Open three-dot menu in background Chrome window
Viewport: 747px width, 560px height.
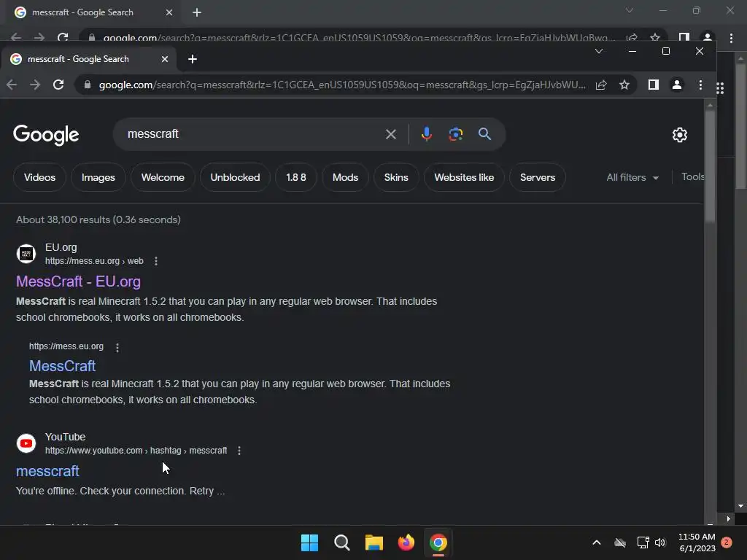731,38
